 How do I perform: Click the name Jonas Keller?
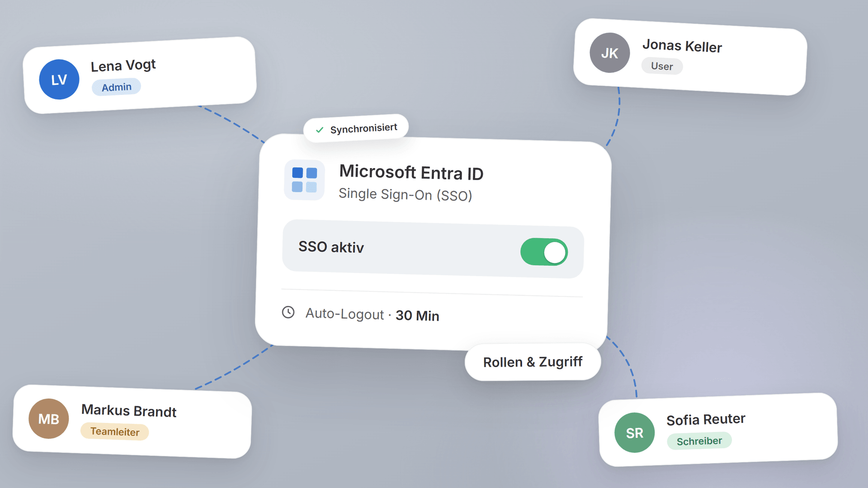(x=682, y=46)
